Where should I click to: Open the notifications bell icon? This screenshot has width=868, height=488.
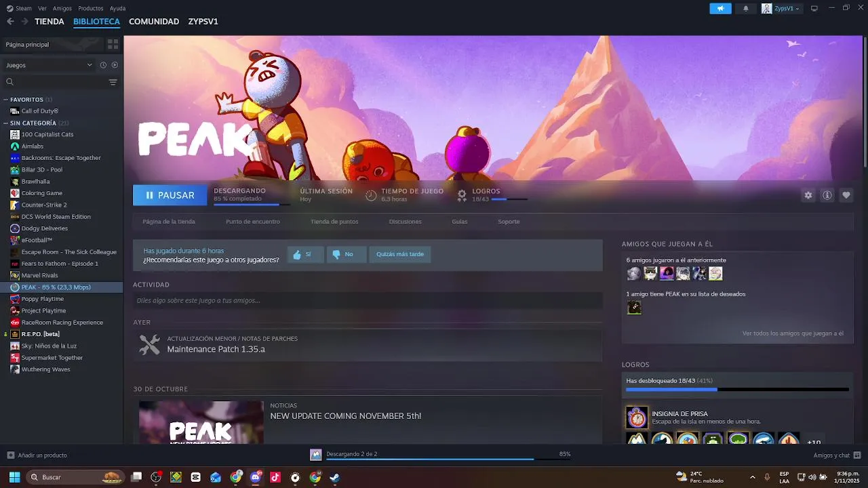pyautogui.click(x=746, y=8)
